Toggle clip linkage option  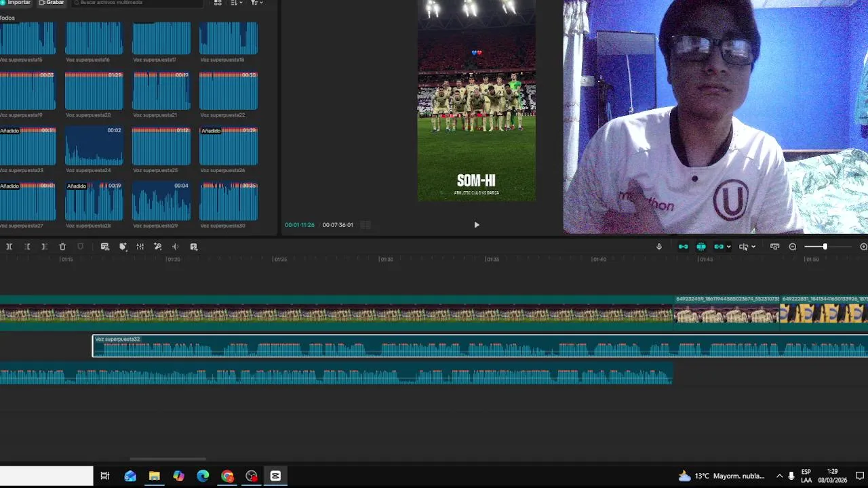click(x=719, y=247)
